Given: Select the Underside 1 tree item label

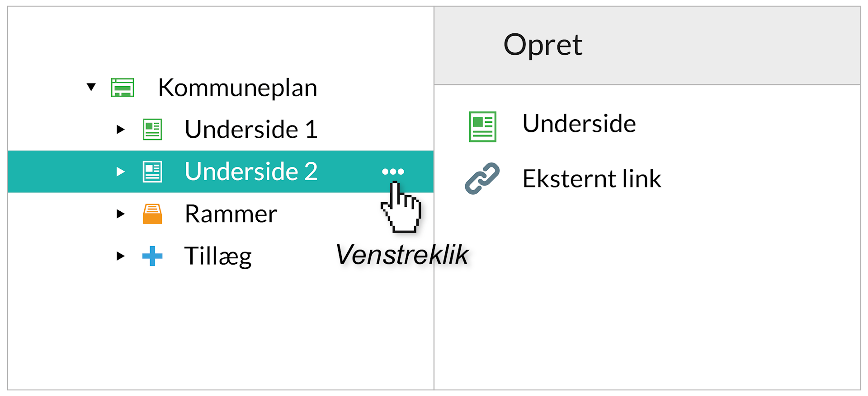Looking at the screenshot, I should pyautogui.click(x=251, y=130).
